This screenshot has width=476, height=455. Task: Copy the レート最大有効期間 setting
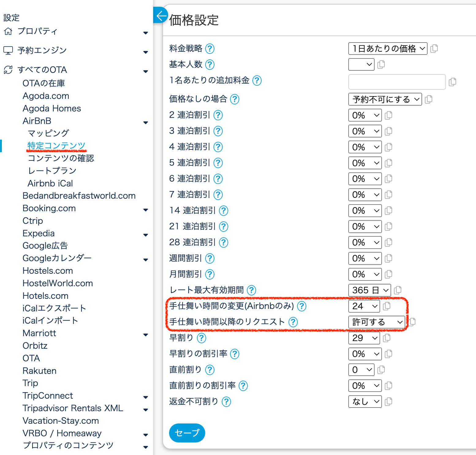(x=398, y=290)
